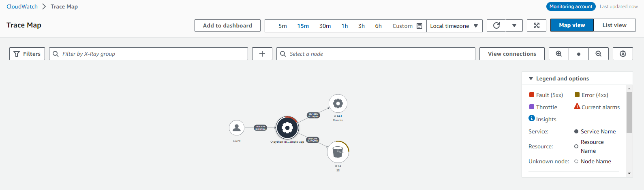Image resolution: width=644 pixels, height=190 pixels.
Task: Click the Ok 100% edge label
Action: (x=313, y=115)
